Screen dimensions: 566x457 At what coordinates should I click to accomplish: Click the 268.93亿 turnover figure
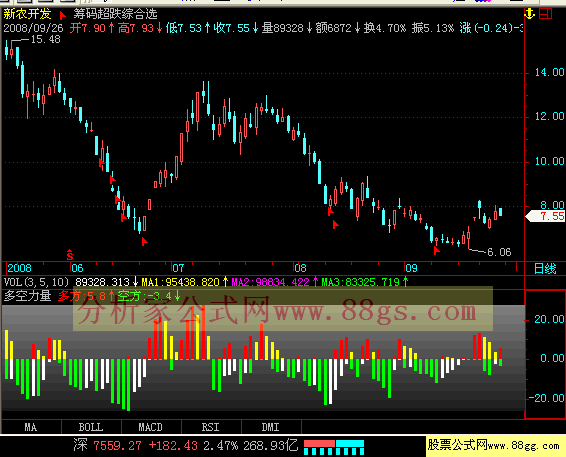(271, 446)
